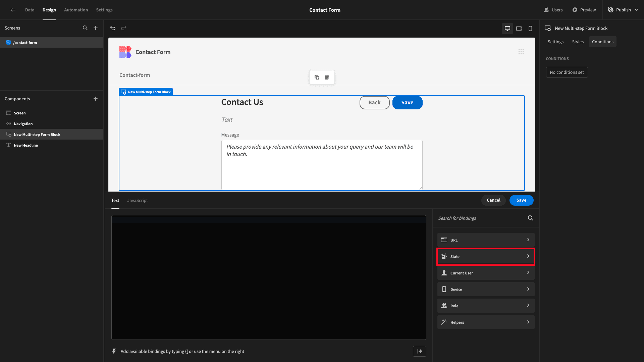644x362 pixels.
Task: Collapse the bindings side panel icon
Action: (x=420, y=351)
